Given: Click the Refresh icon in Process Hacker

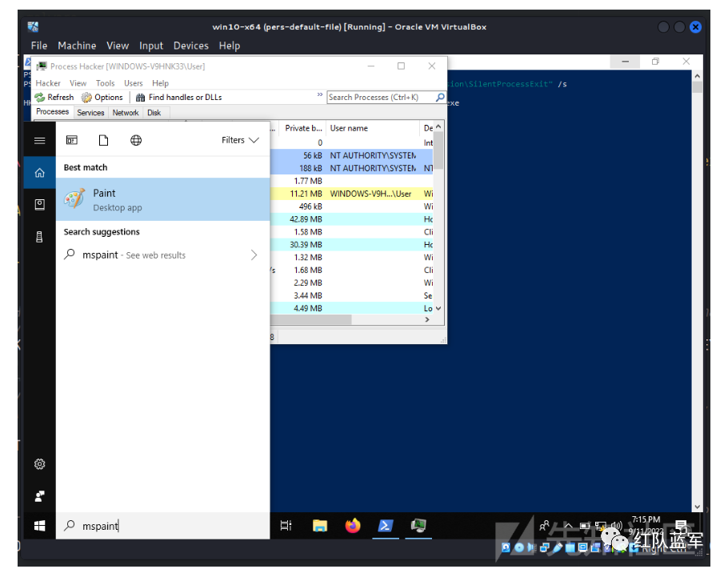Looking at the screenshot, I should (x=40, y=97).
